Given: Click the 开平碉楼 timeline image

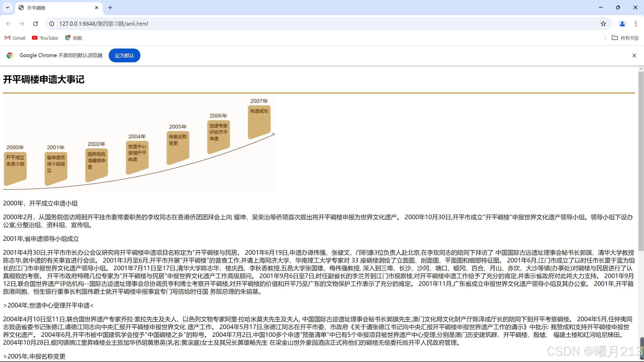Looking at the screenshot, I should tap(139, 144).
